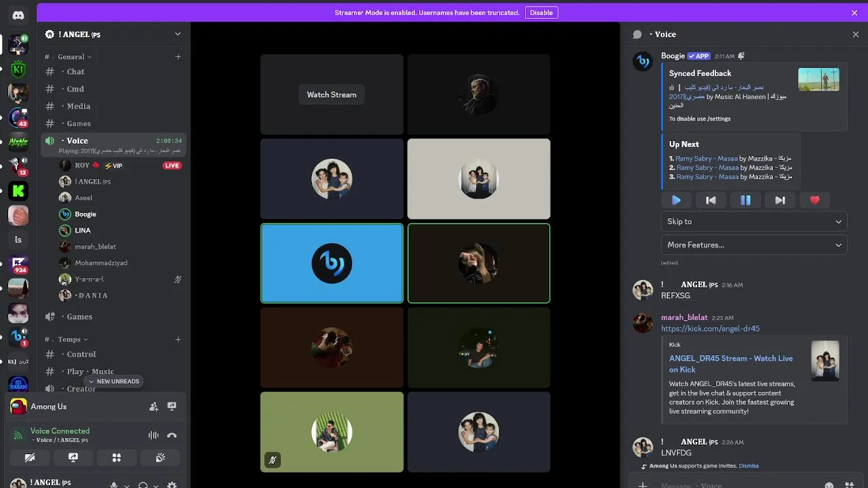The width and height of the screenshot is (868, 488).
Task: Open the Cmd text channel
Action: pyautogui.click(x=113, y=89)
